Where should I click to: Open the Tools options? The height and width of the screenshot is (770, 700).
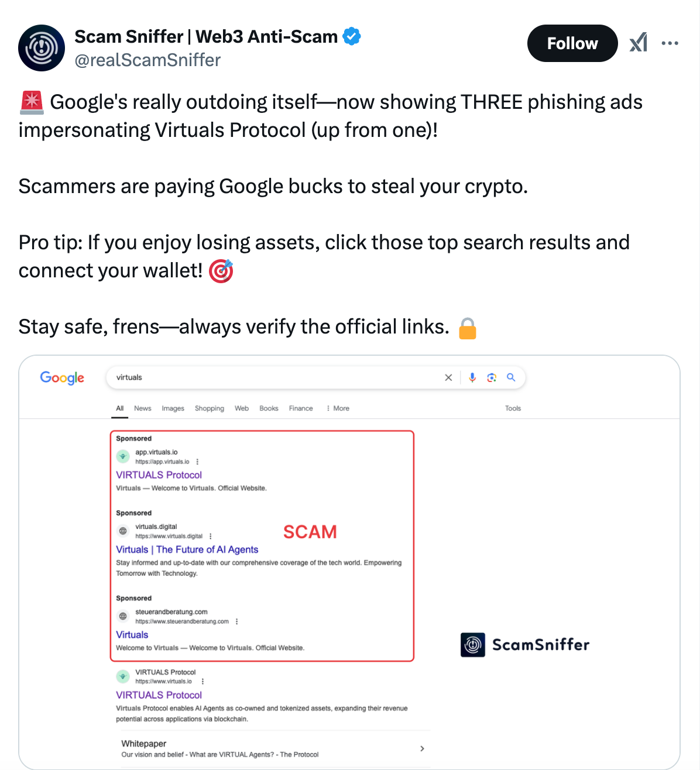[513, 408]
